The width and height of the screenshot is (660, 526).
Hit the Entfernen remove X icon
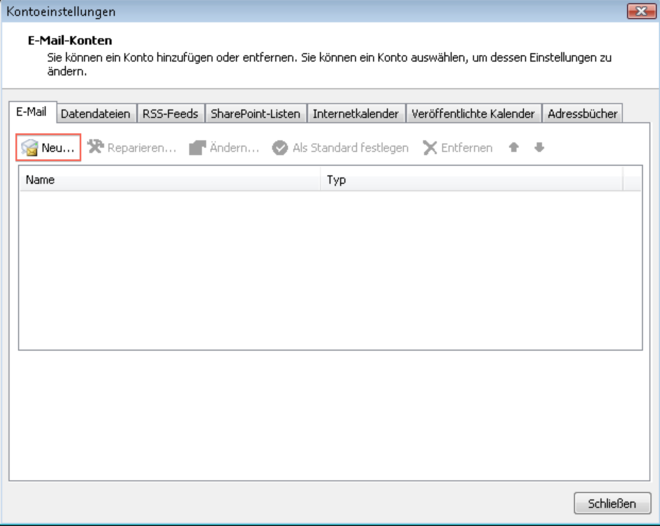pos(430,148)
